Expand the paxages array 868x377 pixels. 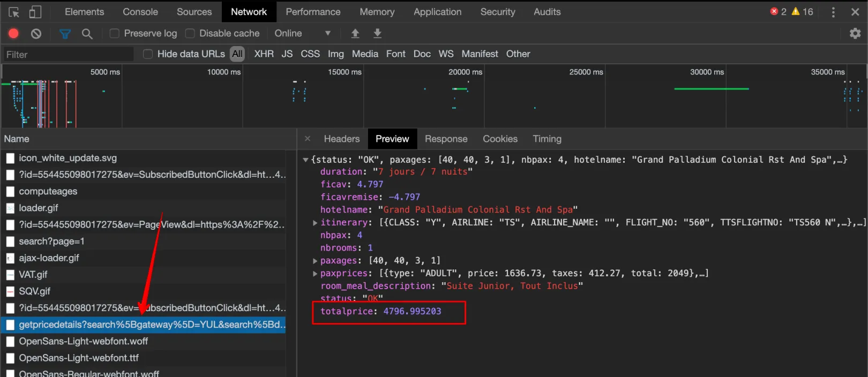[315, 261]
